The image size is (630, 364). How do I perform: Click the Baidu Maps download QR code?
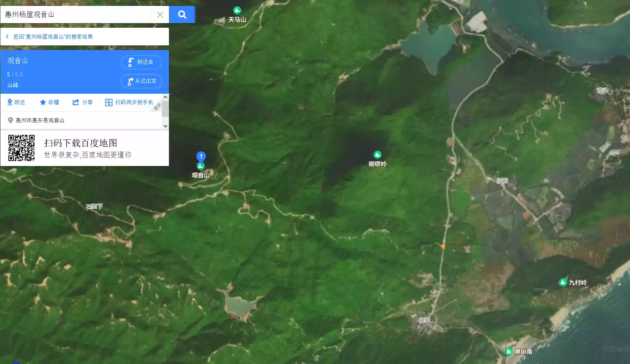point(21,148)
